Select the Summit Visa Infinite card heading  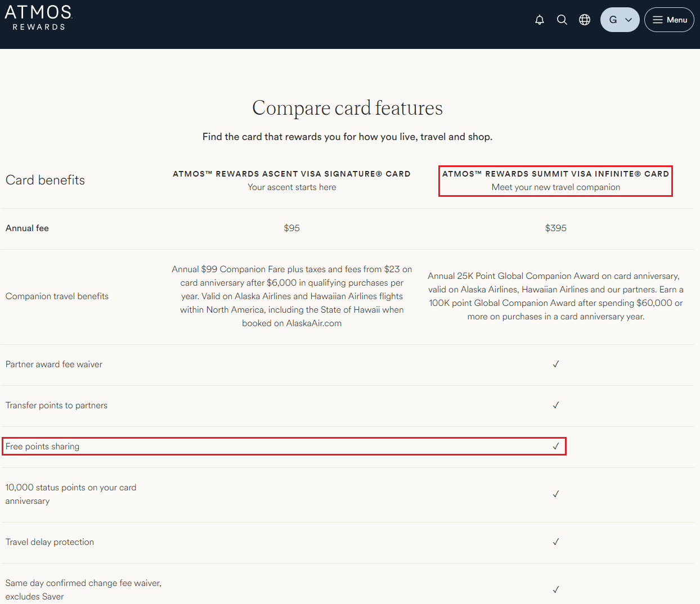(x=555, y=174)
